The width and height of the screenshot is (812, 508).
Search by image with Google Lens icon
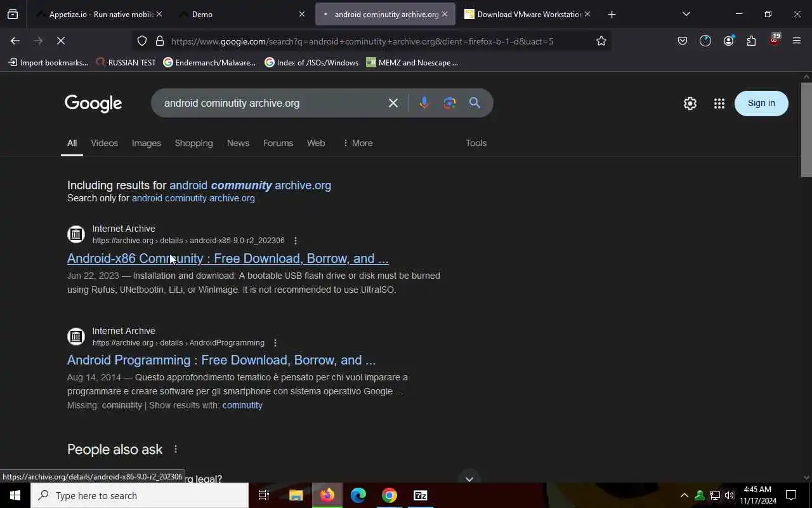click(450, 103)
